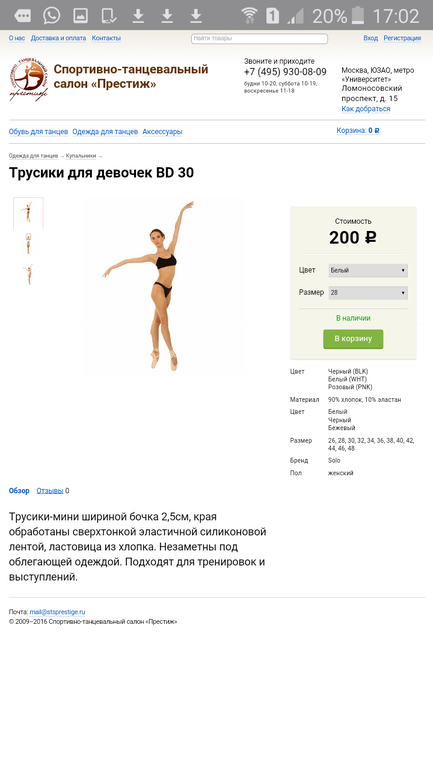Open Обувь для танцев menu
433x770 pixels.
coord(38,132)
